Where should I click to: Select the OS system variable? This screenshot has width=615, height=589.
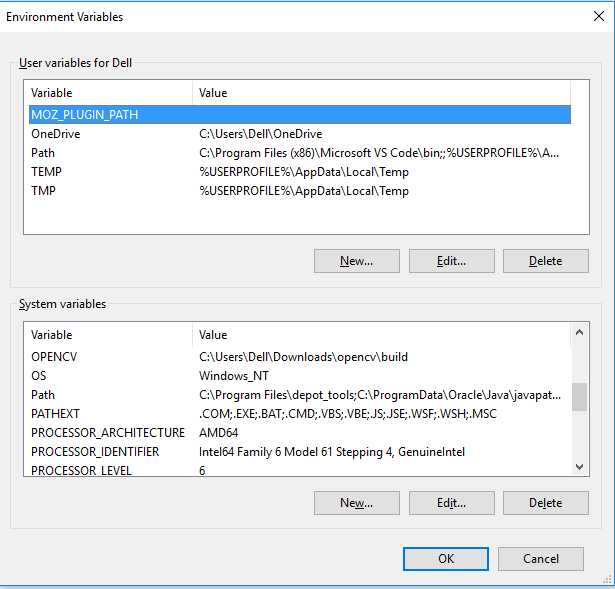click(300, 376)
